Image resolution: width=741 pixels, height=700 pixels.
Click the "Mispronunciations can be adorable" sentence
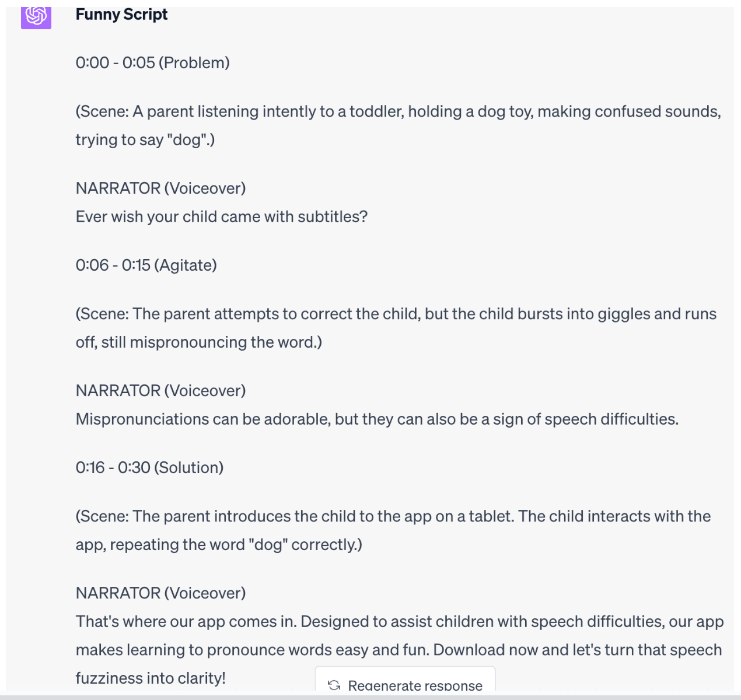point(377,419)
